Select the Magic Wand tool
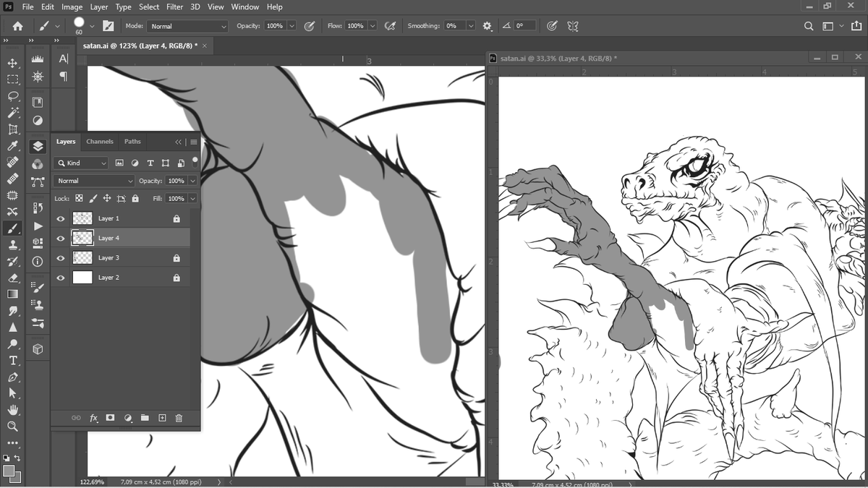This screenshot has width=868, height=488. click(13, 113)
